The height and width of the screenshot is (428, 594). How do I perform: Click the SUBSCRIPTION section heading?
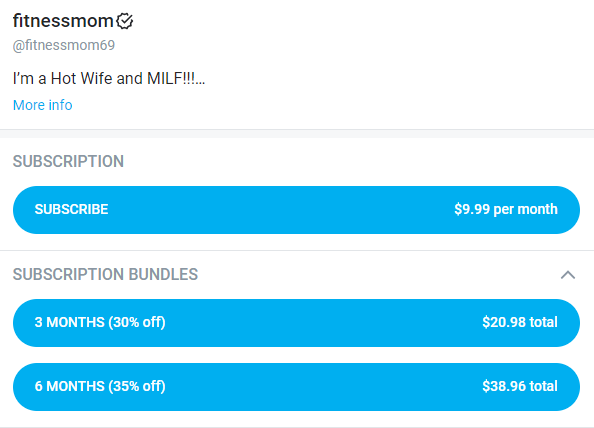[x=68, y=161]
